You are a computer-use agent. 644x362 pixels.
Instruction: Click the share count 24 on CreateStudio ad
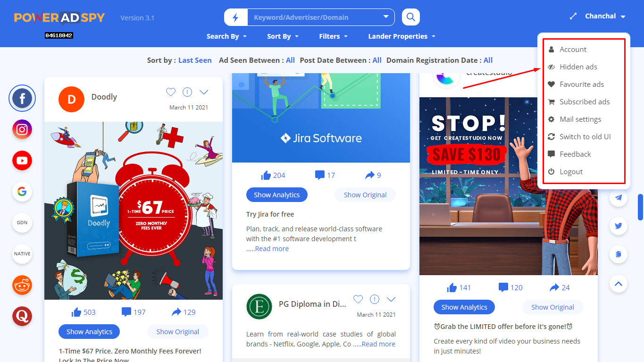click(560, 287)
